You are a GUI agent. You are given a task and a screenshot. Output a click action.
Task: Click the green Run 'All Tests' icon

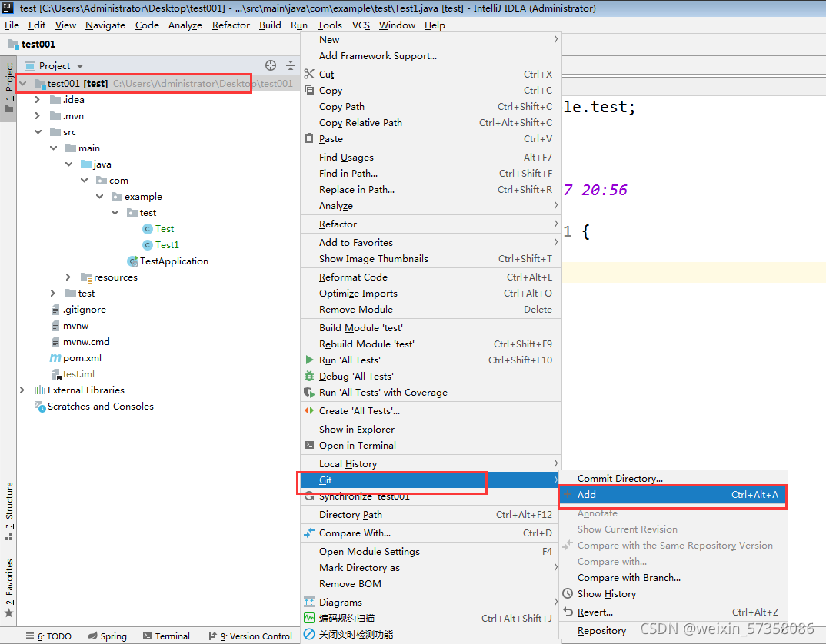point(309,360)
